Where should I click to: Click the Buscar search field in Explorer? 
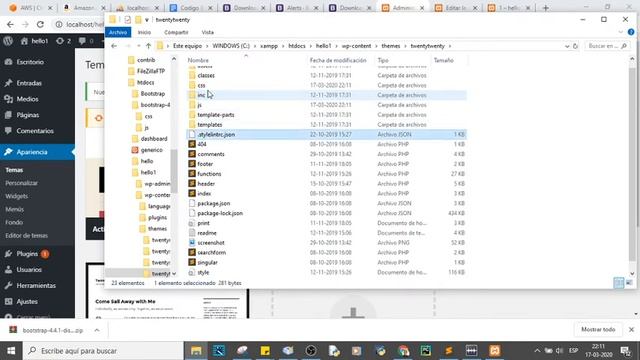pyautogui.click(x=607, y=46)
